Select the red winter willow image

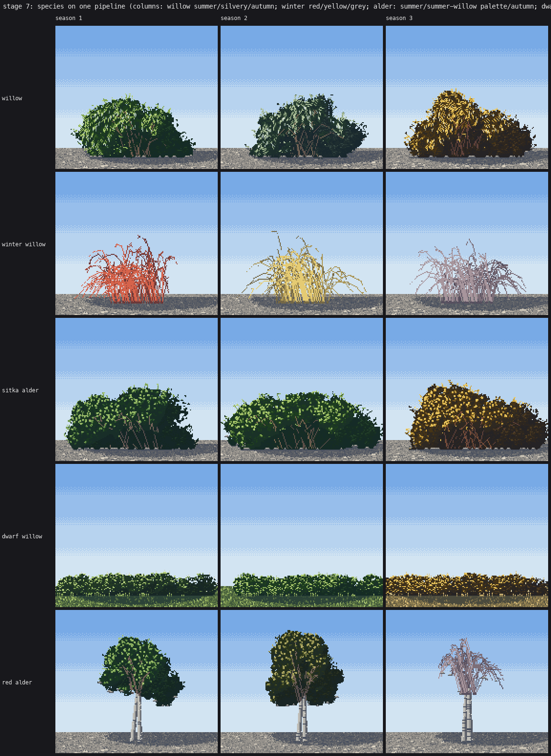(x=137, y=243)
